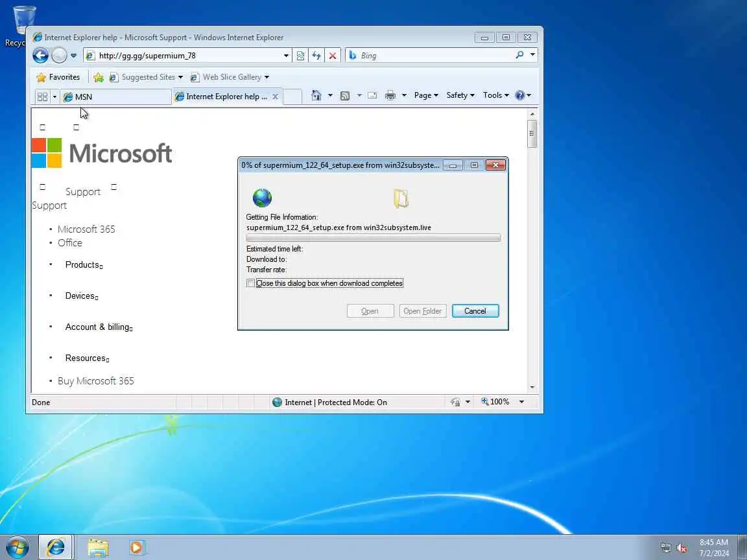Click the Home icon in command bar
747x560 pixels.
pos(316,95)
